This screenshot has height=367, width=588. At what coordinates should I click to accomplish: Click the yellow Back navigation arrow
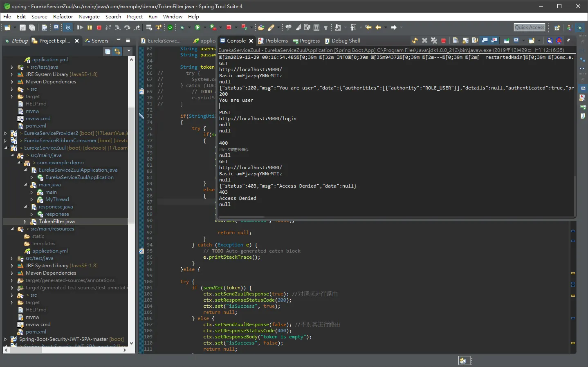tap(378, 27)
